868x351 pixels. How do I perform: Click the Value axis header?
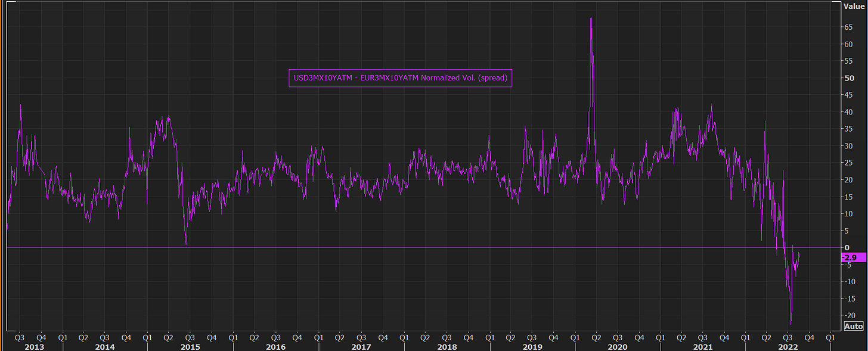pyautogui.click(x=854, y=6)
